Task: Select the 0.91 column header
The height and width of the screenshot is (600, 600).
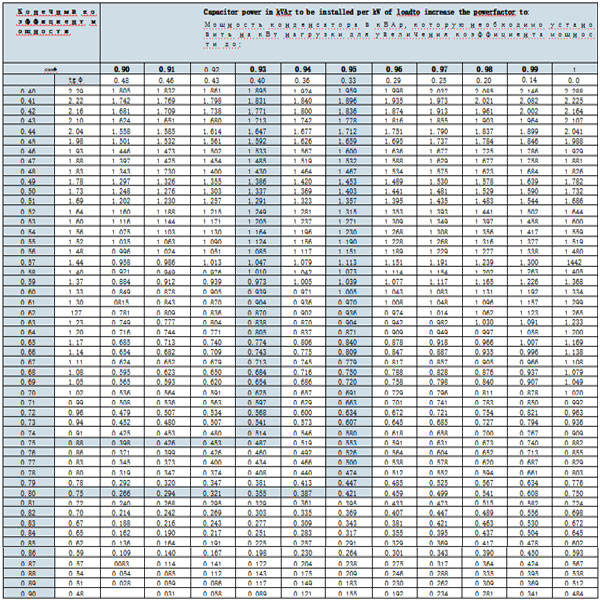Action: [166, 66]
